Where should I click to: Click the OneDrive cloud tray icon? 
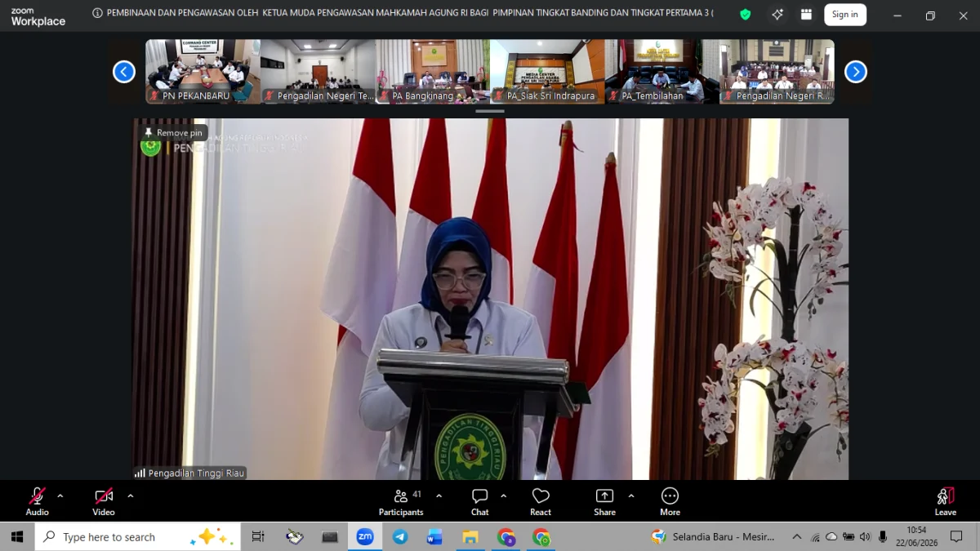(x=831, y=536)
